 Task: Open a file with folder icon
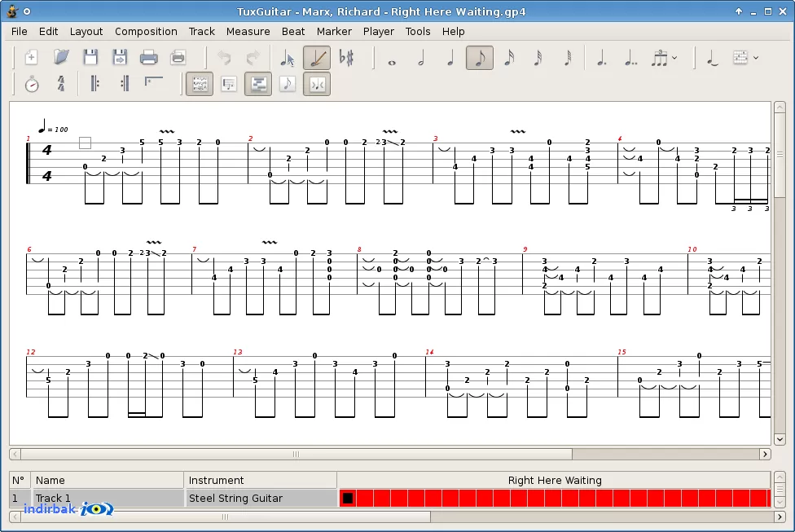point(61,57)
